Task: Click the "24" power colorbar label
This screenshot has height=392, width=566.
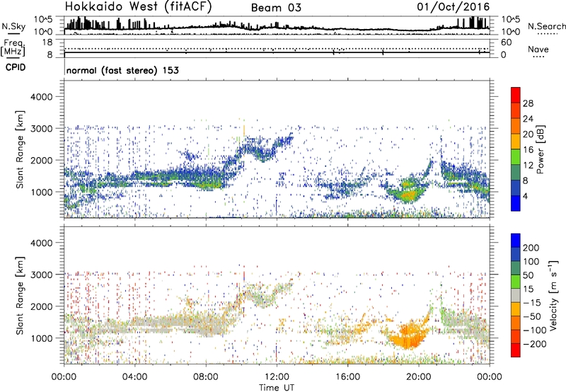Action: [x=528, y=119]
